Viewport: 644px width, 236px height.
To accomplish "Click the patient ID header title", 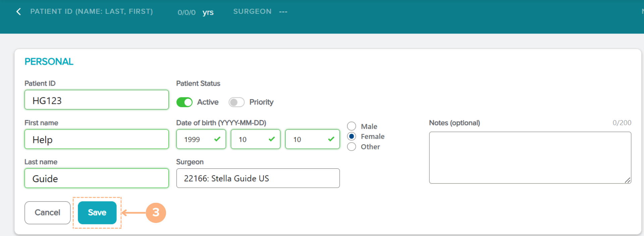I will point(92,11).
